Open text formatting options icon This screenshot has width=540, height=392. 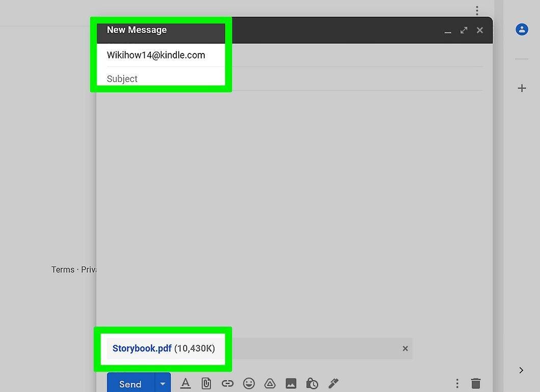click(x=185, y=383)
